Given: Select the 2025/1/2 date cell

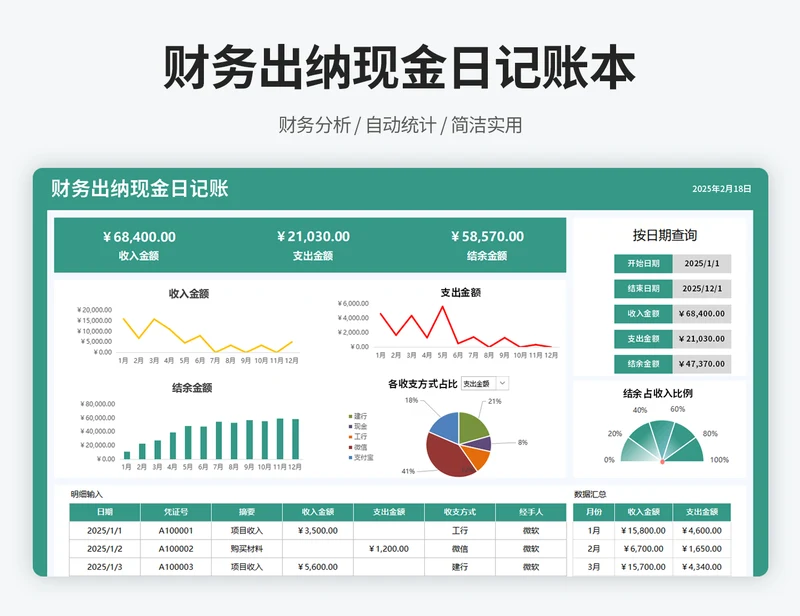Looking at the screenshot, I should pos(105,549).
